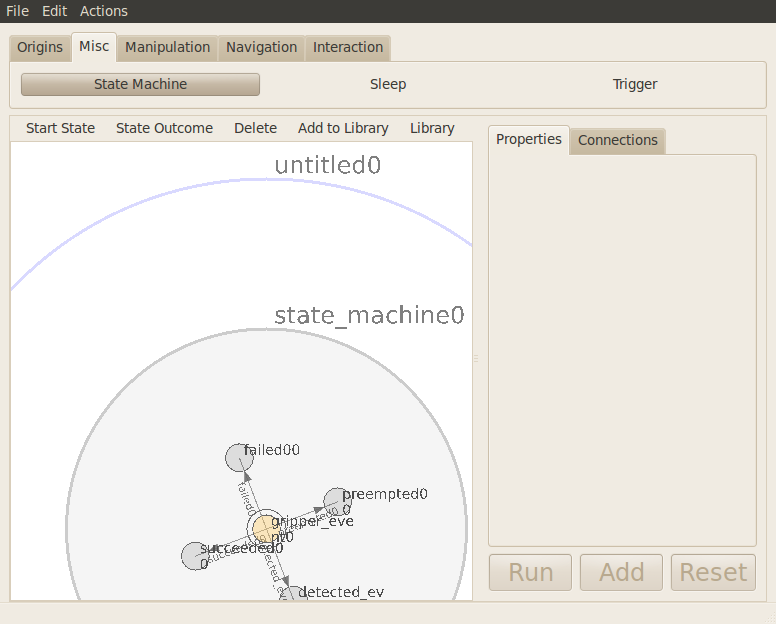
Task: Open the Actions menu
Action: pos(104,11)
